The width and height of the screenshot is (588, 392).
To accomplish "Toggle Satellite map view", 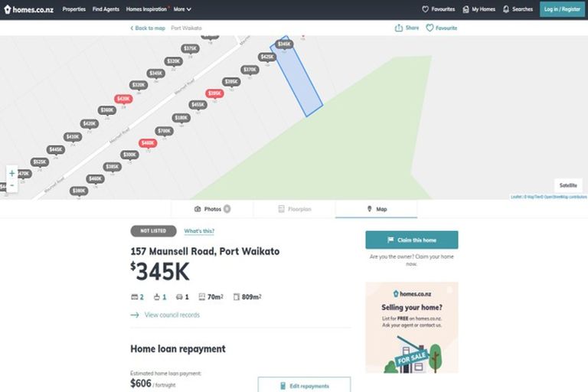I will tap(568, 185).
